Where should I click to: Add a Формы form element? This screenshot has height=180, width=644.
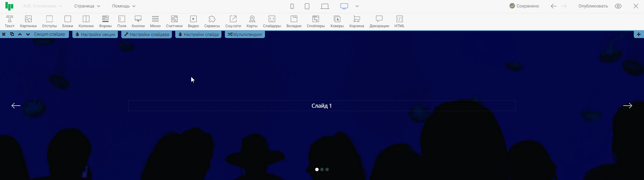105,21
